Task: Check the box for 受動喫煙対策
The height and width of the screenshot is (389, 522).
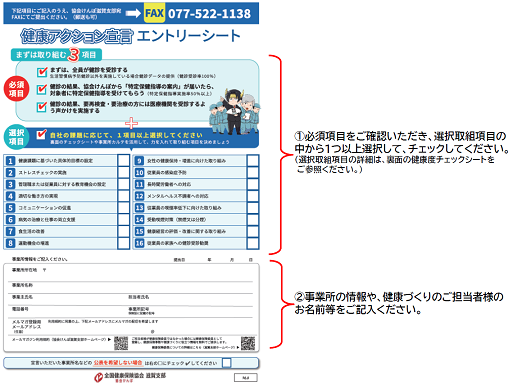Action: pyautogui.click(x=253, y=220)
